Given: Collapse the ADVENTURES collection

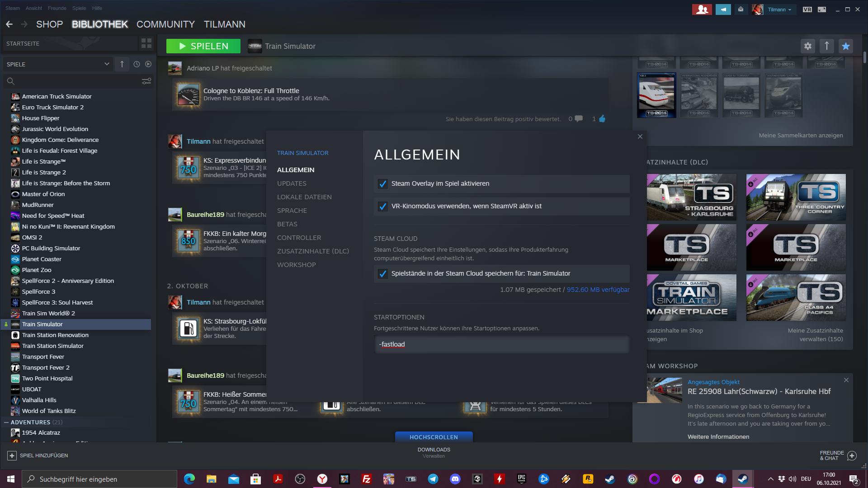Looking at the screenshot, I should pos(6,422).
